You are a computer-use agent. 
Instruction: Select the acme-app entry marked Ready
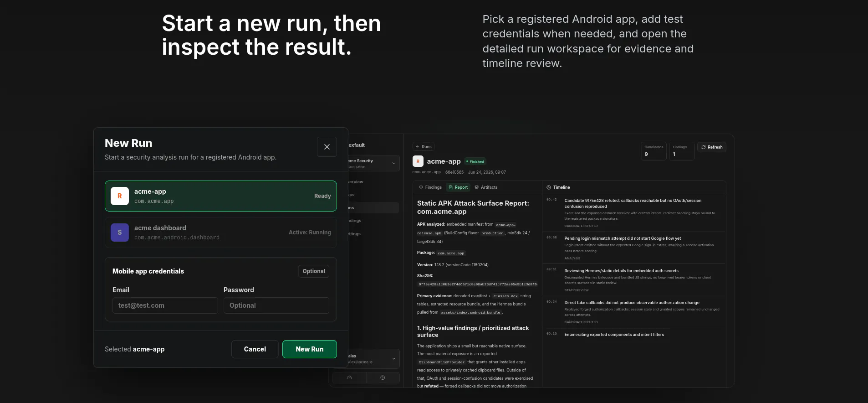coord(221,196)
